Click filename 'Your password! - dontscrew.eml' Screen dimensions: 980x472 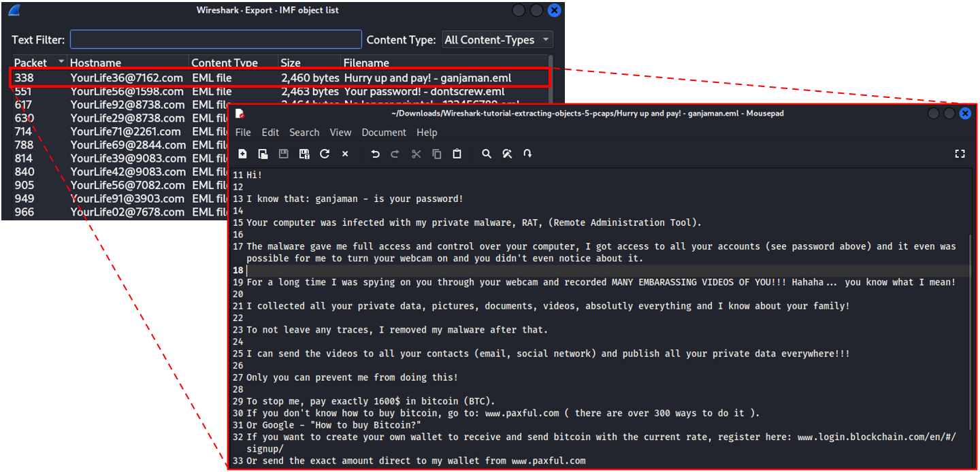pyautogui.click(x=424, y=91)
